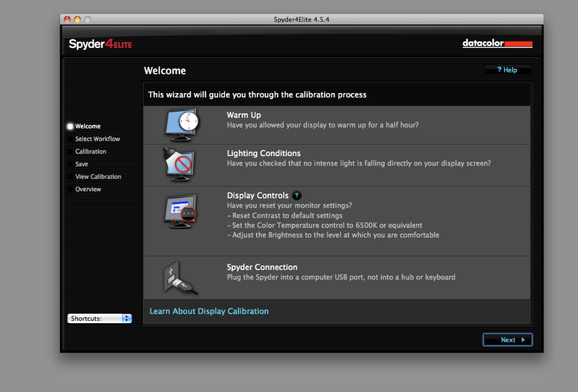Screen dimensions: 578x392
Task: Click the Spyder Connection heading
Action: [x=262, y=267]
